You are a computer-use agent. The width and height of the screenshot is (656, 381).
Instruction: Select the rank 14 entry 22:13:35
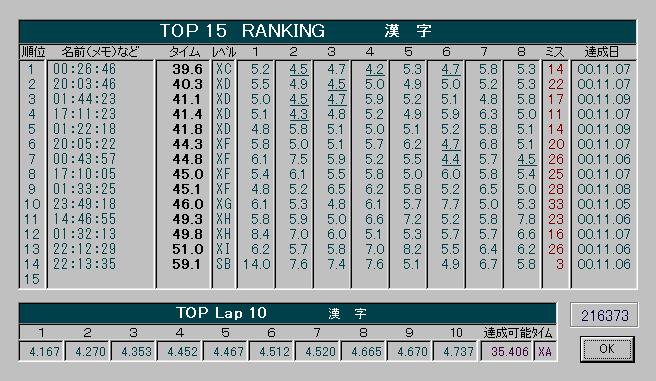84,264
